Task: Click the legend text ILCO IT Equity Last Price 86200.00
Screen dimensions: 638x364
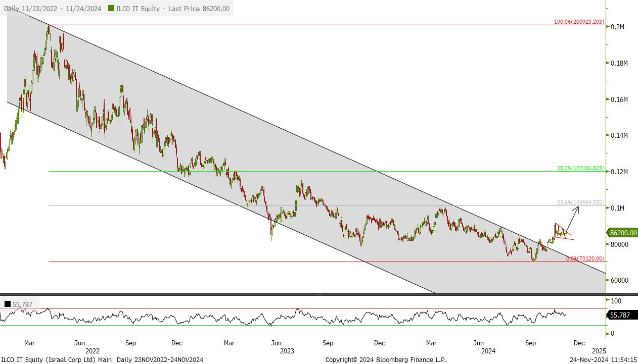Action: pos(173,9)
